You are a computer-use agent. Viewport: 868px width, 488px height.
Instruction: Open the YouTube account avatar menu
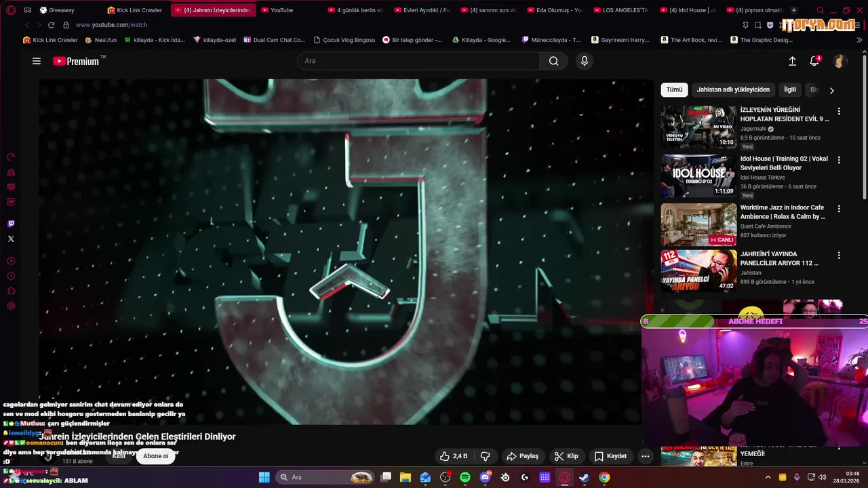(x=840, y=61)
